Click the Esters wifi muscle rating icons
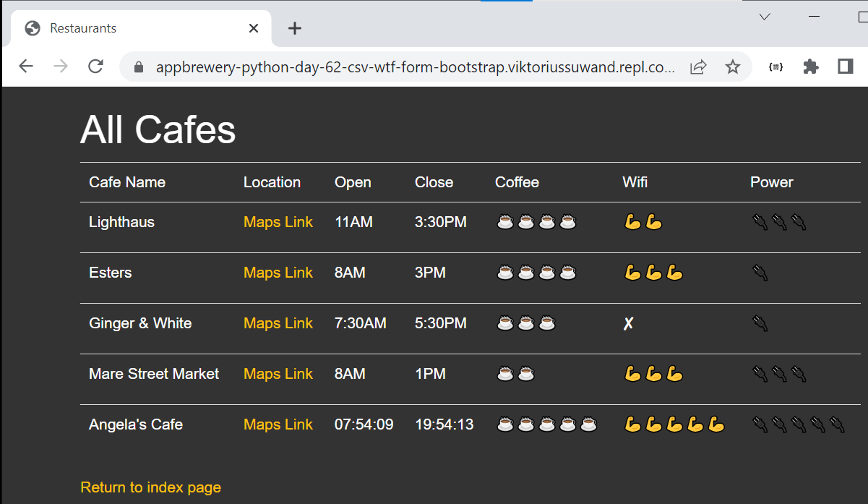Image resolution: width=868 pixels, height=504 pixels. (x=653, y=273)
